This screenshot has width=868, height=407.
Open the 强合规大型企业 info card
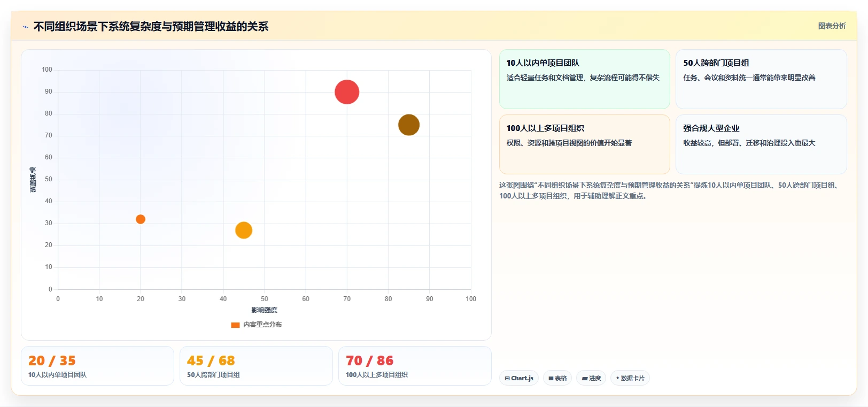pos(761,144)
